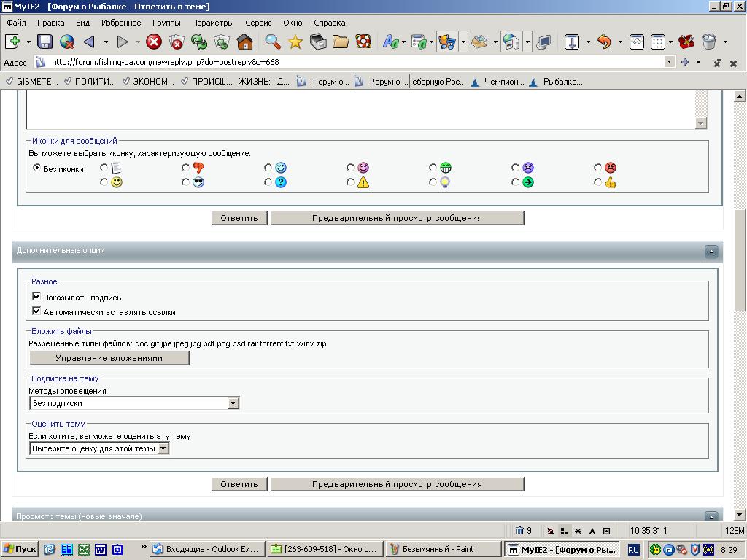Viewport: 747px width, 560px height.
Task: Click the Undo orange arrow icon
Action: point(603,42)
